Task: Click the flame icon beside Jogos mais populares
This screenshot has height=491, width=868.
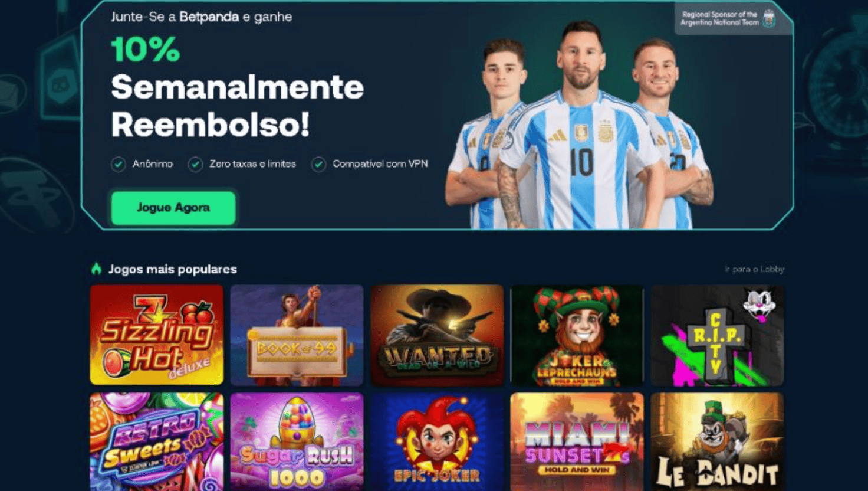Action: [x=97, y=269]
